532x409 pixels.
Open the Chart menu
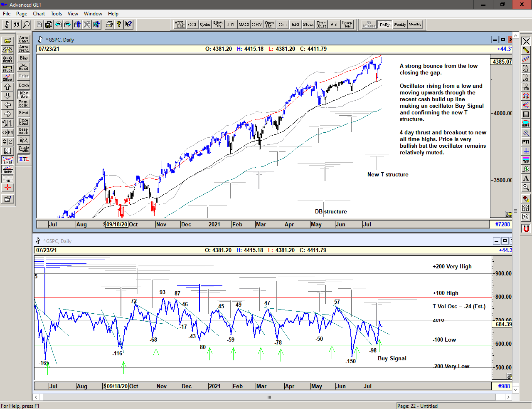tap(39, 14)
